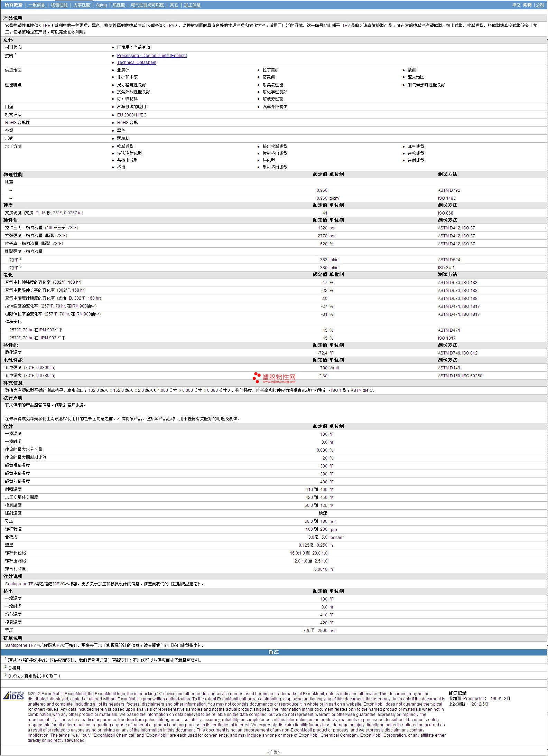This screenshot has width=548, height=756.
Task: Click the RoHS 合规 value
Action: point(127,123)
